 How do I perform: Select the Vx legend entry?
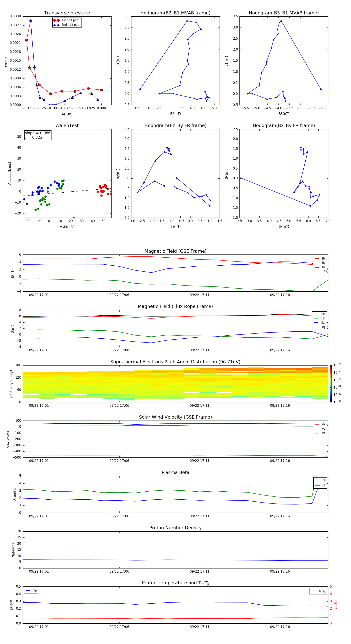pyautogui.click(x=320, y=424)
